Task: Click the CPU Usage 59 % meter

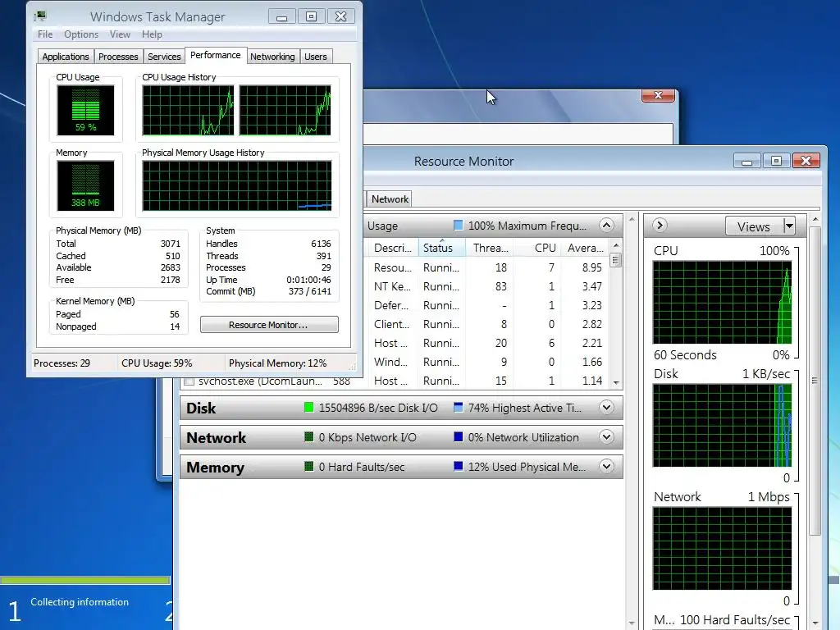Action: (x=85, y=111)
